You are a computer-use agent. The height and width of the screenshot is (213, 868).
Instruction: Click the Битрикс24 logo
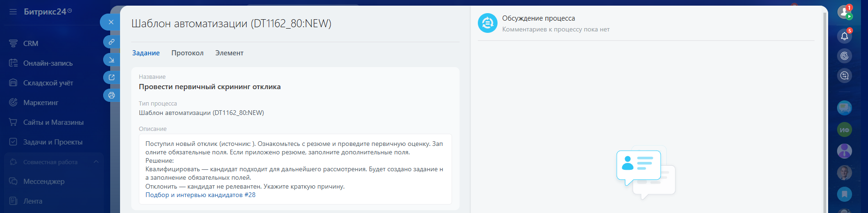(x=48, y=12)
